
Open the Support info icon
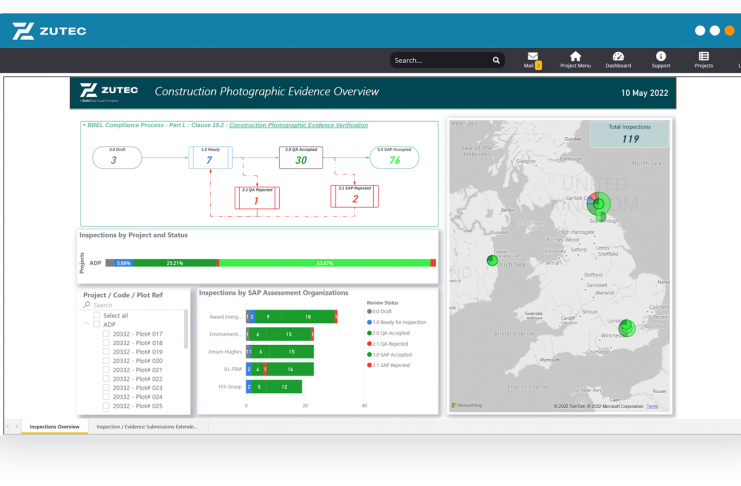tap(661, 57)
